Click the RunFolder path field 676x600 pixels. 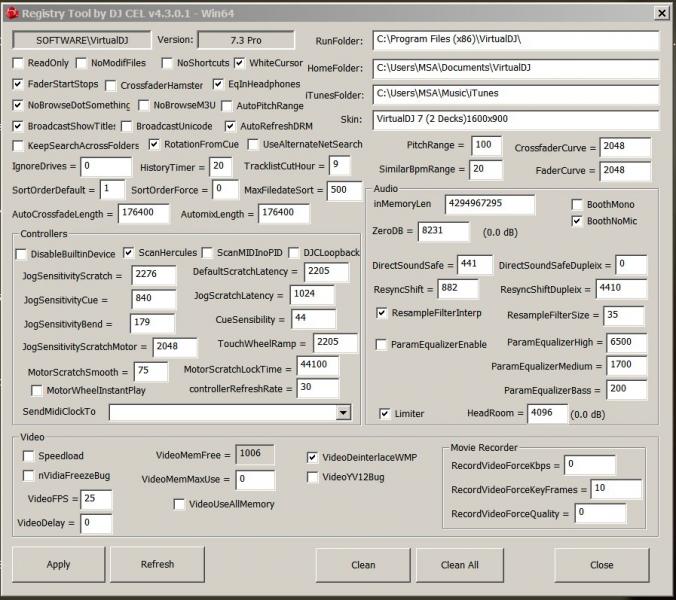tap(516, 40)
